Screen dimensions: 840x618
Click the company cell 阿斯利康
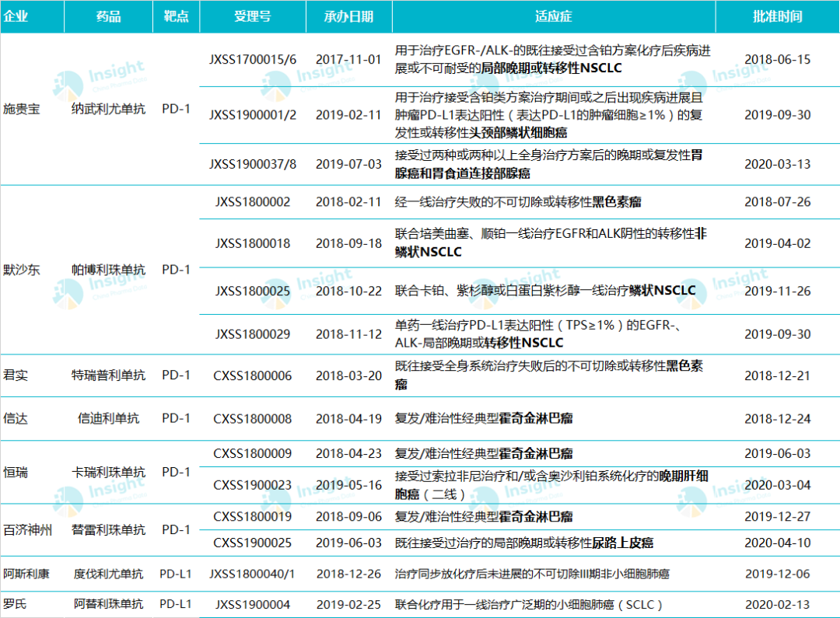coord(26,574)
